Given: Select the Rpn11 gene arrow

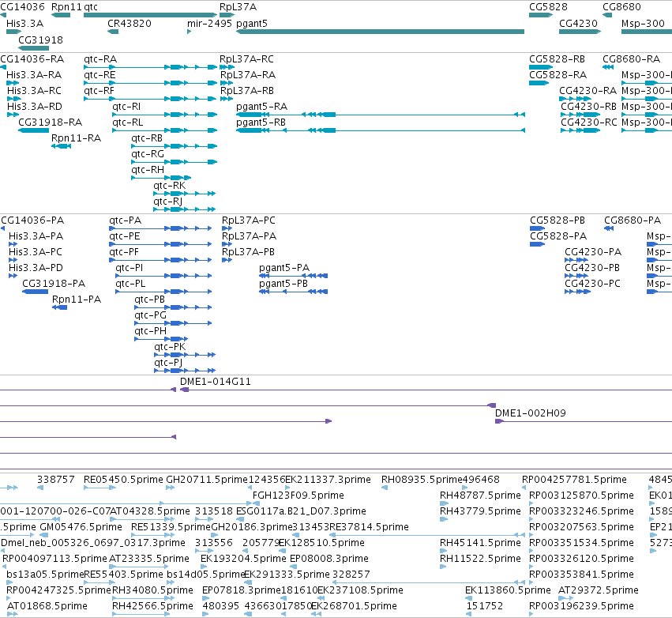Looking at the screenshot, I should click(61, 16).
